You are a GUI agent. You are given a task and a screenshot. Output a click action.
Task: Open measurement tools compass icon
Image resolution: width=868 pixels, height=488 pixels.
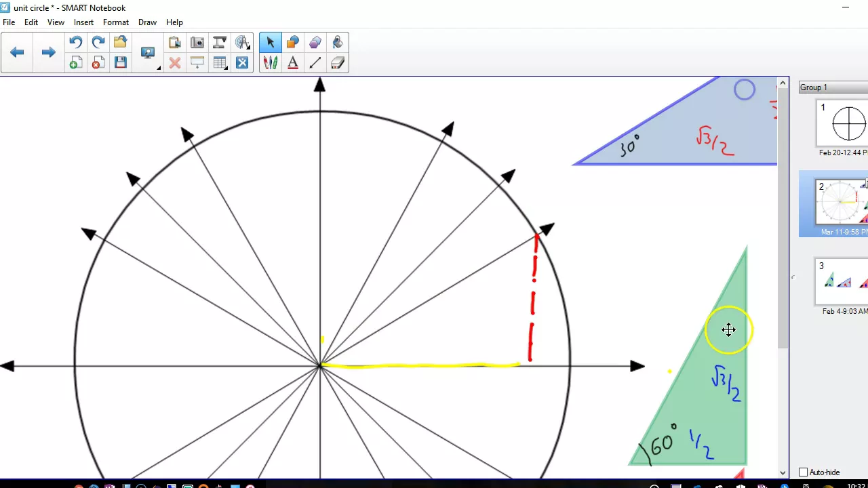pyautogui.click(x=242, y=42)
